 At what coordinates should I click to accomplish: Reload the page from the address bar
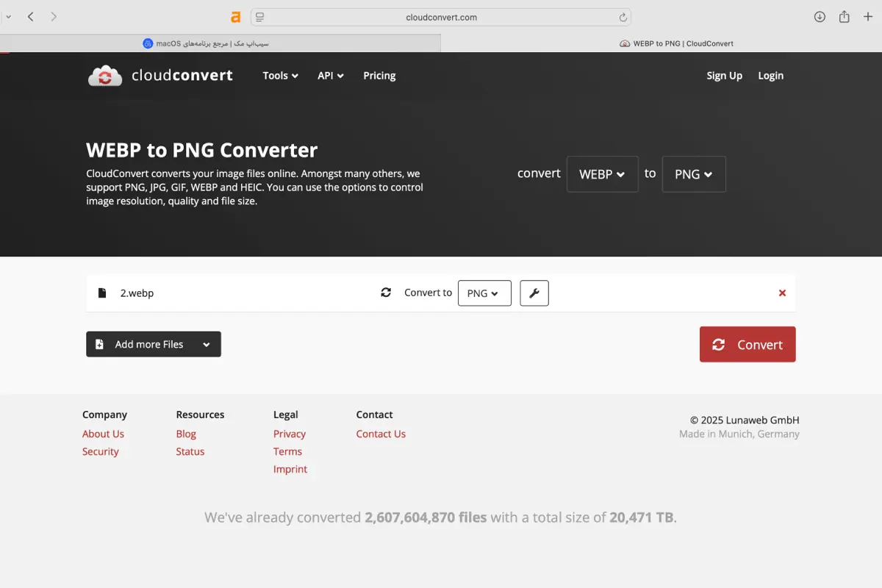pyautogui.click(x=623, y=17)
